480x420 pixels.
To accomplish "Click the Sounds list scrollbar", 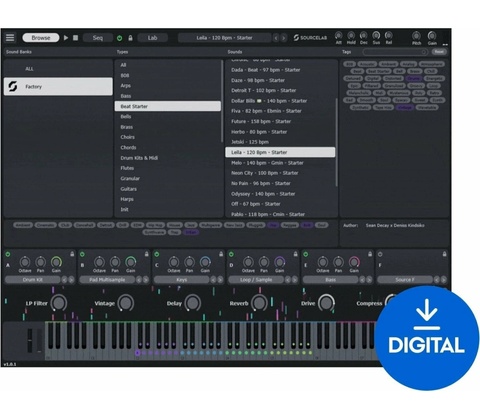I will (336, 142).
